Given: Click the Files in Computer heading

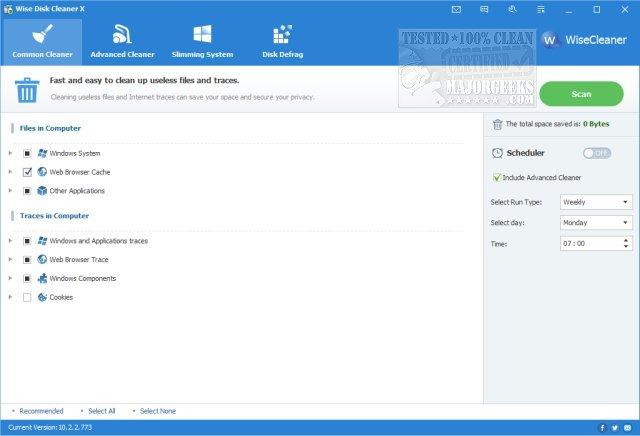Looking at the screenshot, I should 50,128.
